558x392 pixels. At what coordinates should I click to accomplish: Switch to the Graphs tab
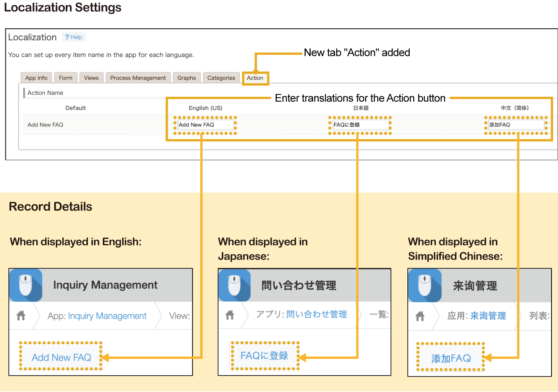coord(187,78)
